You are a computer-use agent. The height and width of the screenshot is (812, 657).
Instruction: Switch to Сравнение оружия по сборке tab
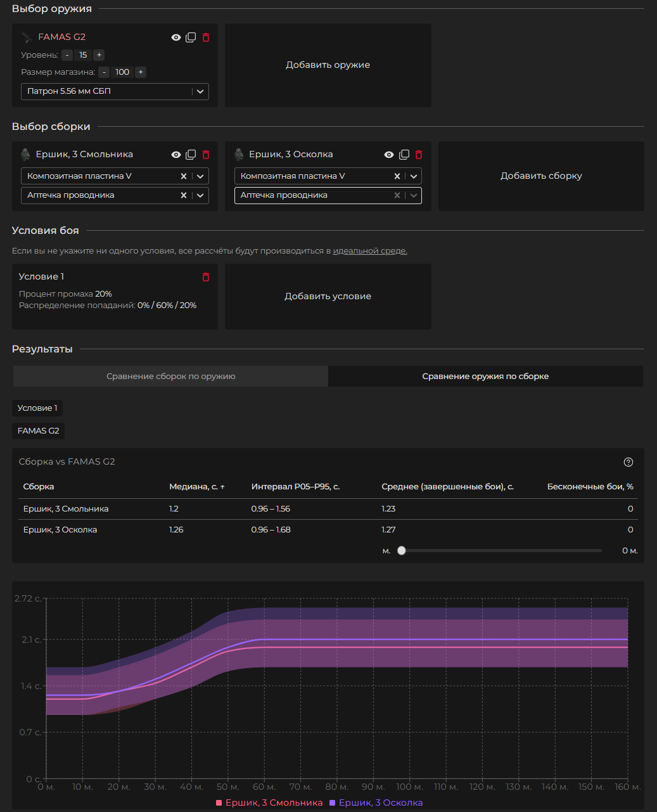pyautogui.click(x=485, y=377)
